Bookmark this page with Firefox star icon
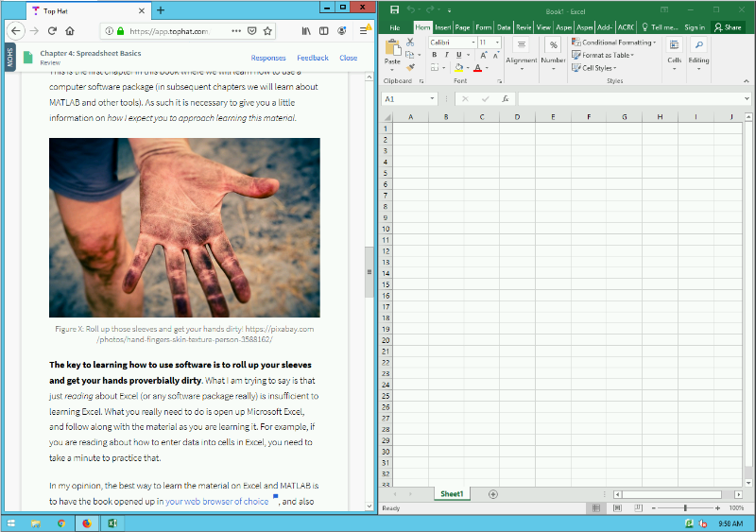 [x=267, y=31]
